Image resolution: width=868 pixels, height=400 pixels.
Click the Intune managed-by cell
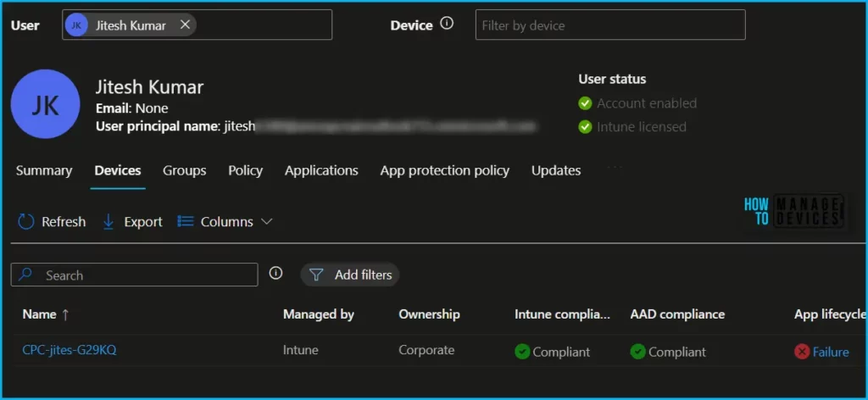click(301, 350)
